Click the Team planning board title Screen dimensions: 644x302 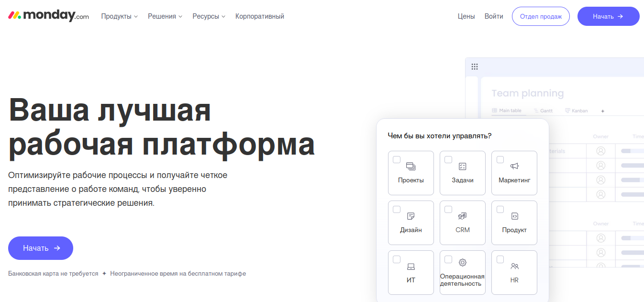point(528,93)
